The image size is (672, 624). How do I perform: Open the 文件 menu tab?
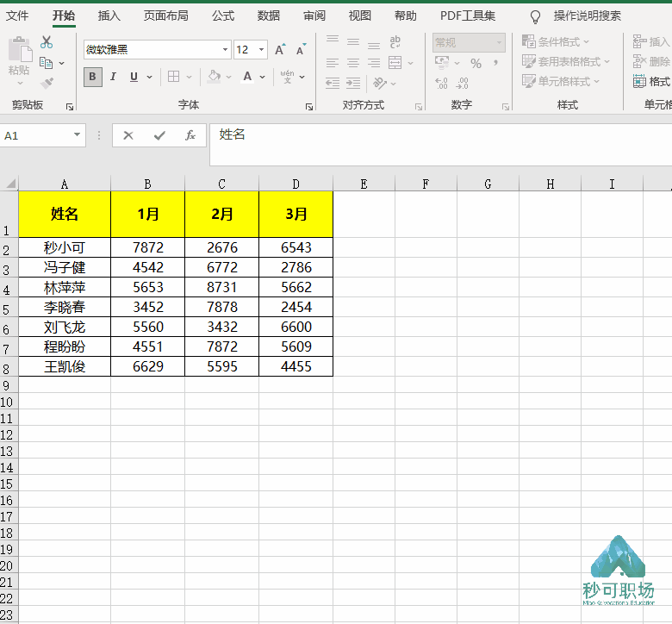[17, 16]
